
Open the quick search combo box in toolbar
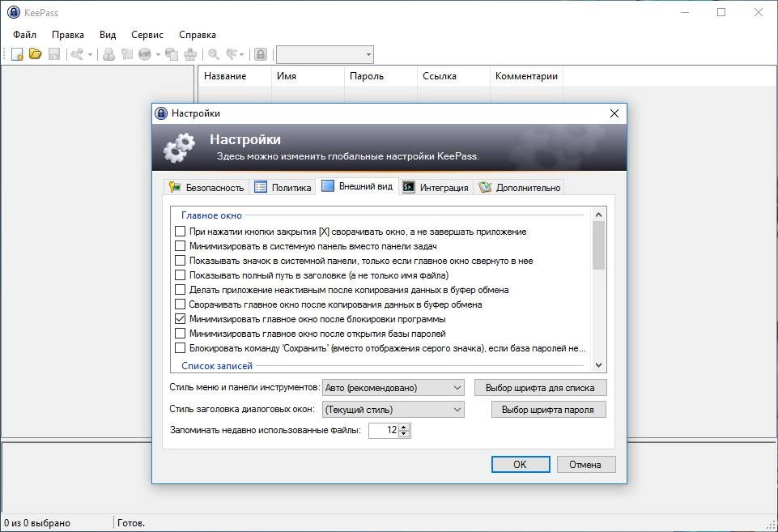pyautogui.click(x=325, y=54)
